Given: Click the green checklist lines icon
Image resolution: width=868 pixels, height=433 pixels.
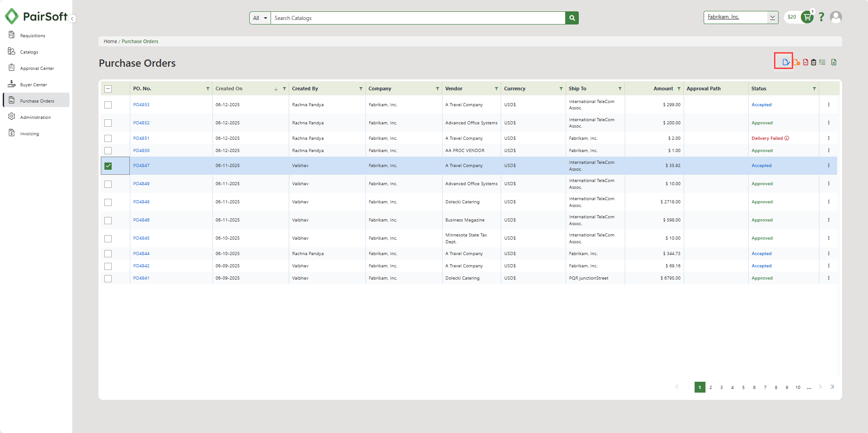Looking at the screenshot, I should [822, 62].
